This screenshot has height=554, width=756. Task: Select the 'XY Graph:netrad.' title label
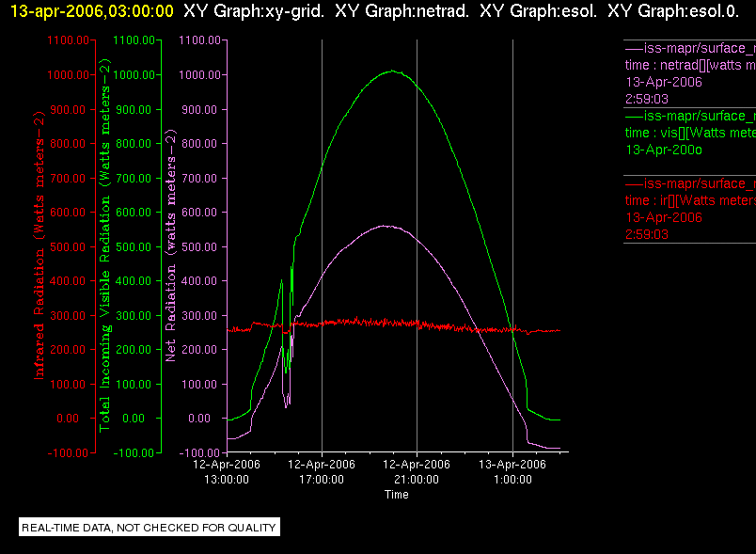pos(402,10)
